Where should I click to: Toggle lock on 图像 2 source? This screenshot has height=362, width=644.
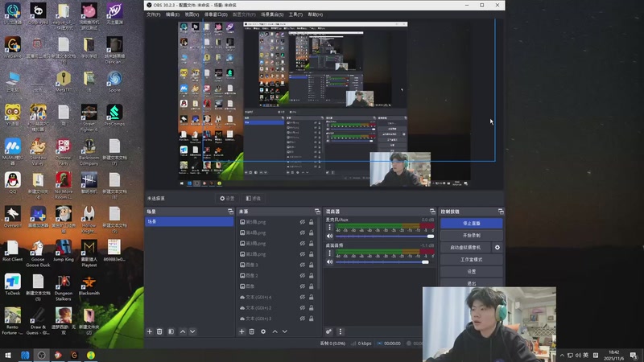[312, 275]
